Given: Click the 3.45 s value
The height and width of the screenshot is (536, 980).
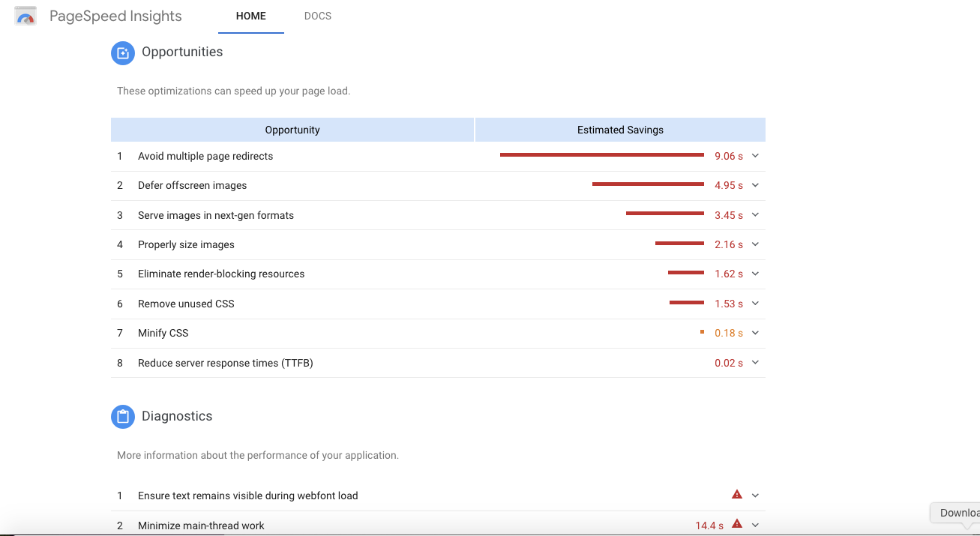Looking at the screenshot, I should coord(729,215).
